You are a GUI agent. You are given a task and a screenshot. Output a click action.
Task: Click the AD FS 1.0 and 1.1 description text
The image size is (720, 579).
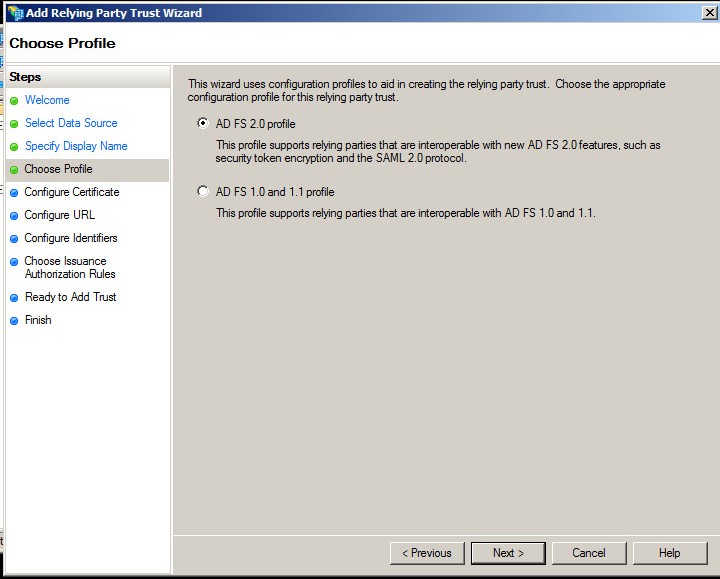405,213
